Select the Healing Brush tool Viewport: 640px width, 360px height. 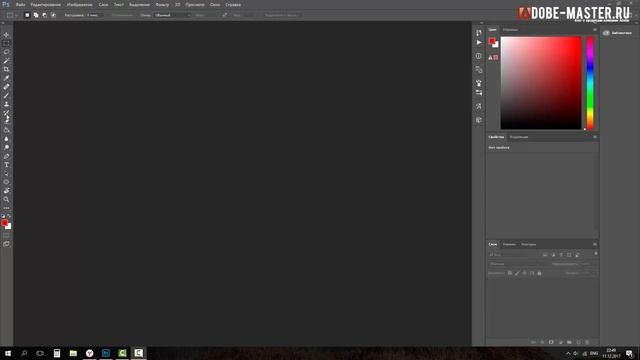pyautogui.click(x=6, y=87)
